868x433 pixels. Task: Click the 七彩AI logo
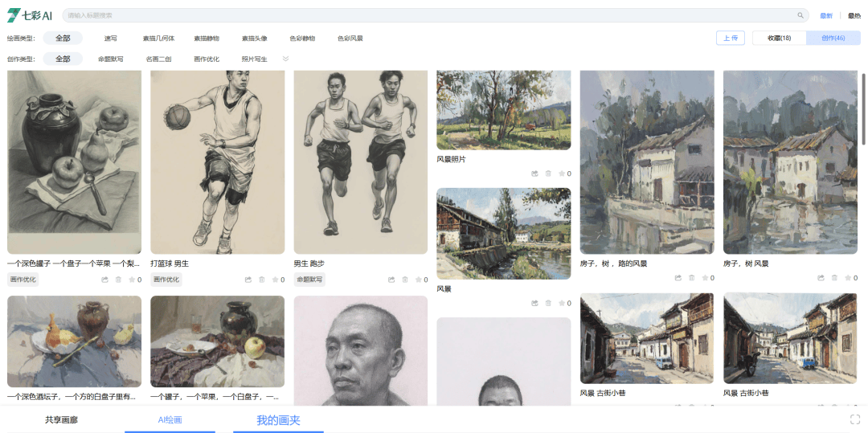pyautogui.click(x=30, y=15)
